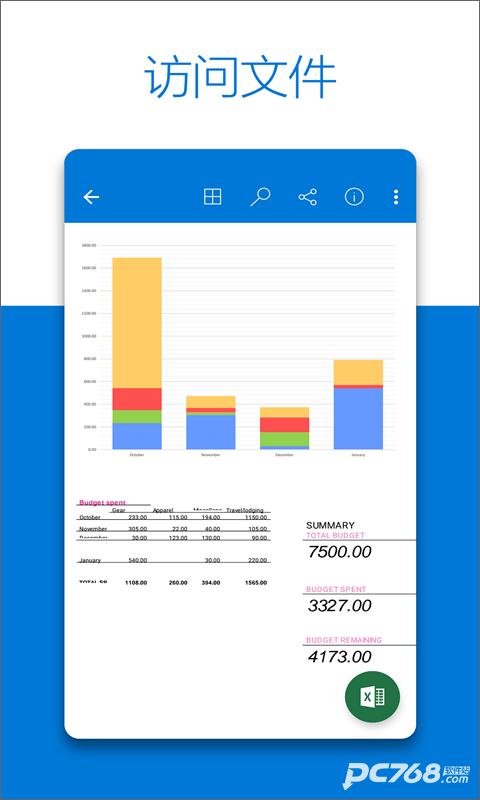
Task: Select the TOTAL BUDGET 7500.00 value
Action: (340, 552)
